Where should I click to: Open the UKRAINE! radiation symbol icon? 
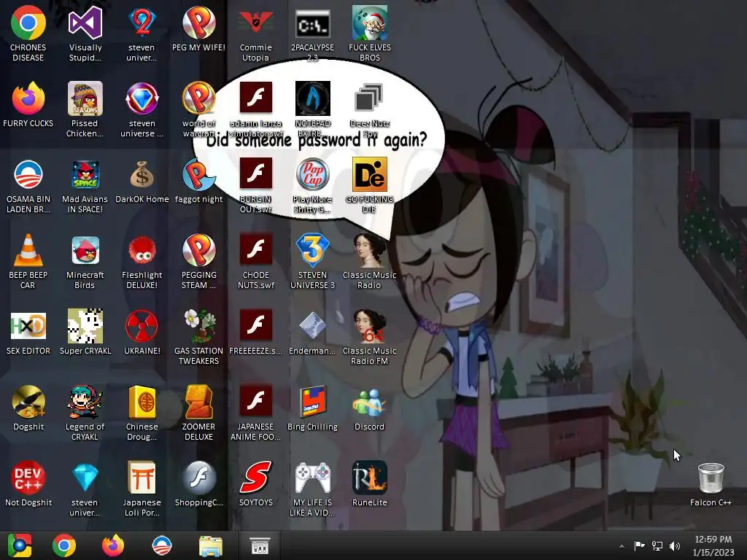(142, 333)
